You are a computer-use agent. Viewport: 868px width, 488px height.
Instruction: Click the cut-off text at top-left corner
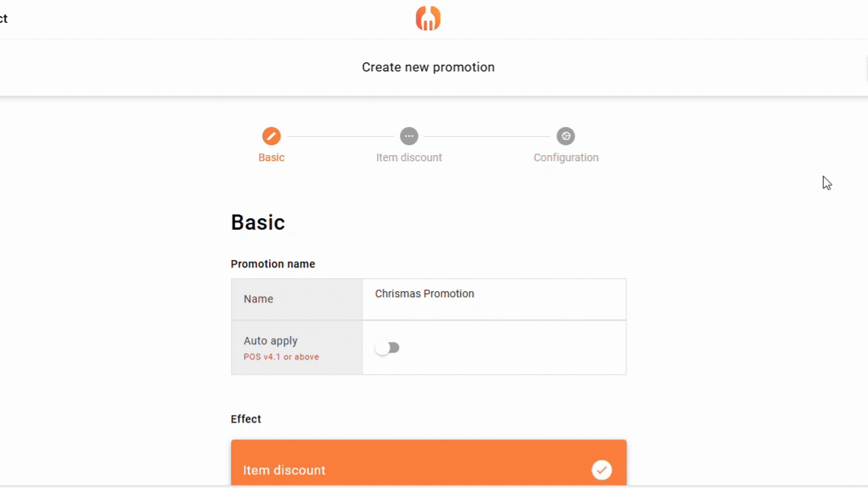tap(4, 18)
